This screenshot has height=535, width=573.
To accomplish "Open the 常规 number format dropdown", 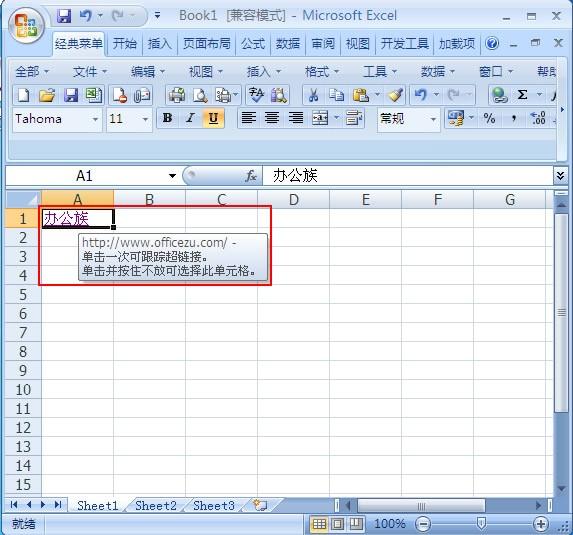I will [x=433, y=119].
